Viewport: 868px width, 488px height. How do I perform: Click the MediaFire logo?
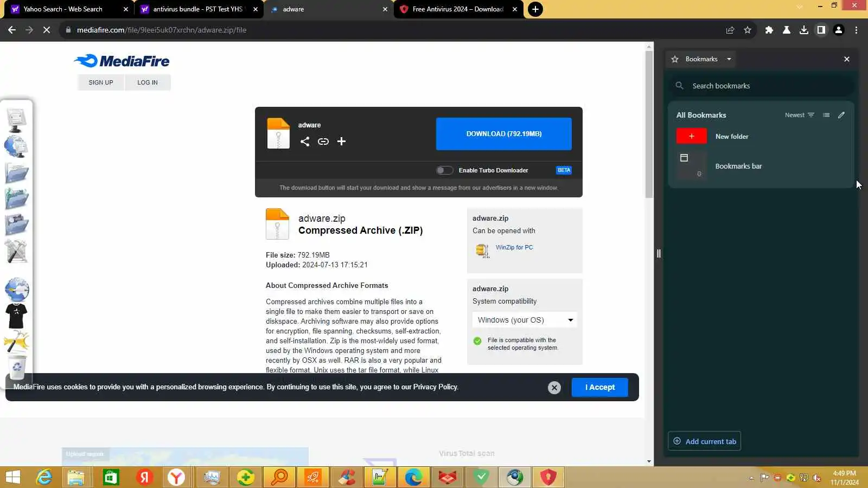[122, 61]
